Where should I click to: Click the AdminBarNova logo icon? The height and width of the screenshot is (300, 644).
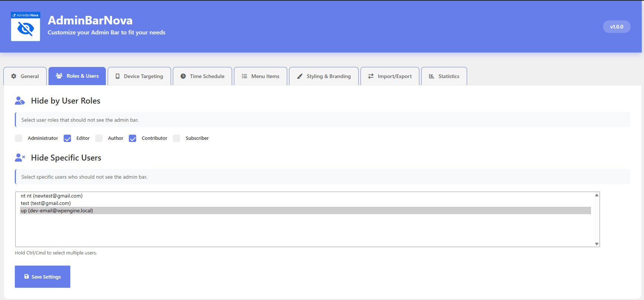coord(26,27)
